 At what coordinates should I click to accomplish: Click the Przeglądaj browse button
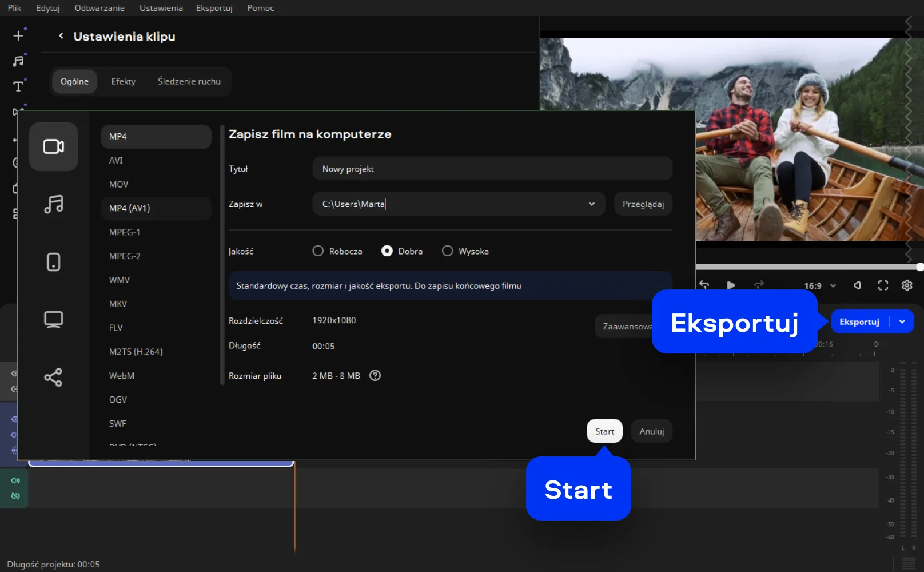pos(643,204)
